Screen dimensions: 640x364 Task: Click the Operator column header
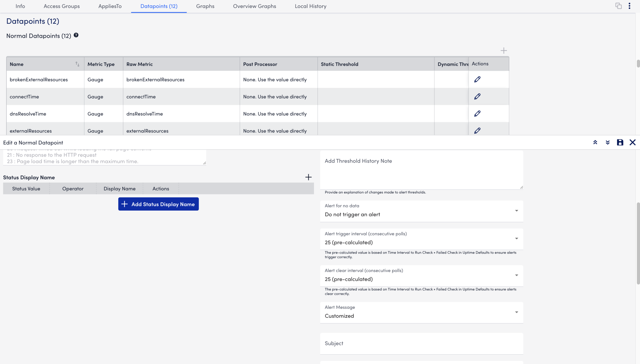tap(73, 189)
